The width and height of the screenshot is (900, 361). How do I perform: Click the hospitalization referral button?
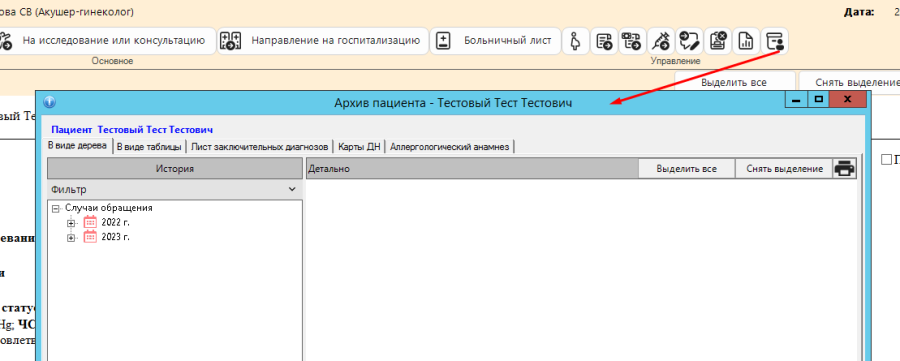[x=323, y=41]
